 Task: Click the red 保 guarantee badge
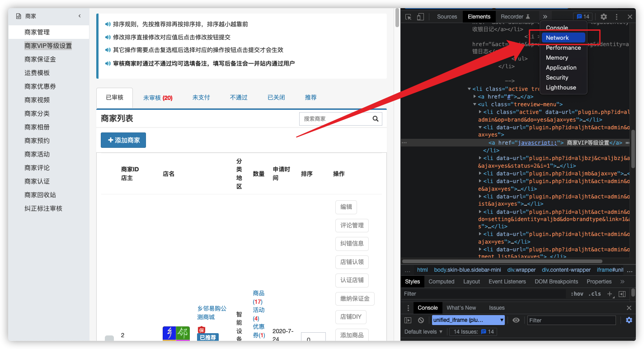202,330
